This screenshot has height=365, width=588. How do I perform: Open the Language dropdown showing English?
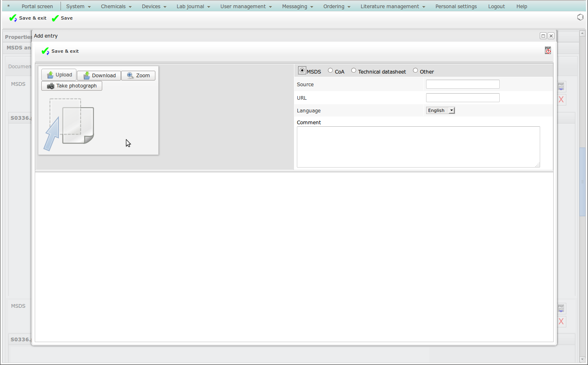[x=440, y=110]
